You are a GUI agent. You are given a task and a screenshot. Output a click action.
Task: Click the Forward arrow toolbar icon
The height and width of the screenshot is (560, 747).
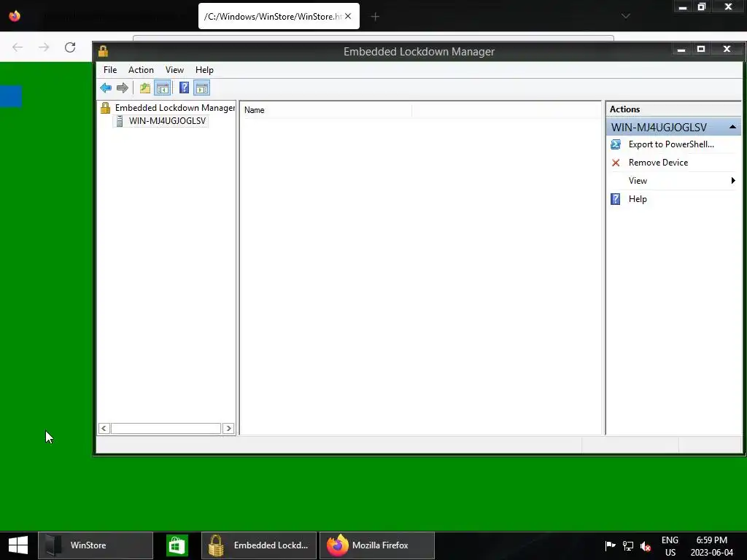tap(123, 88)
